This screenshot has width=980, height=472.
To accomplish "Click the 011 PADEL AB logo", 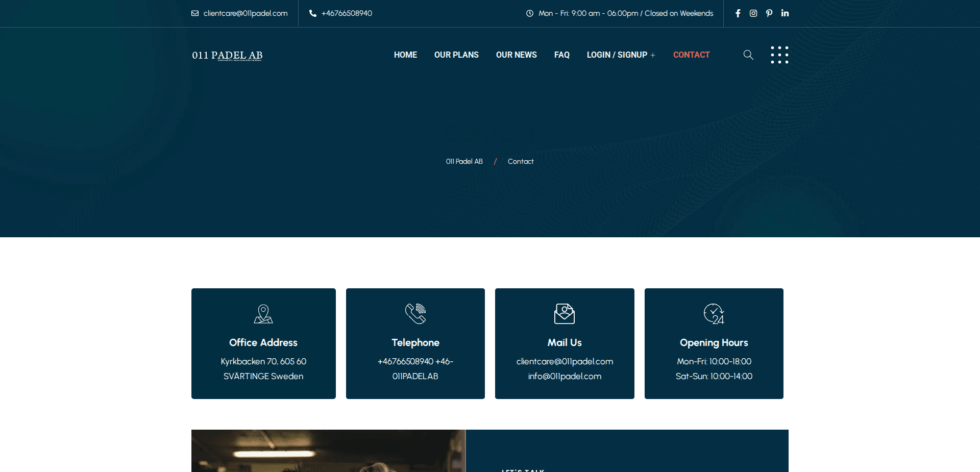I will (227, 55).
